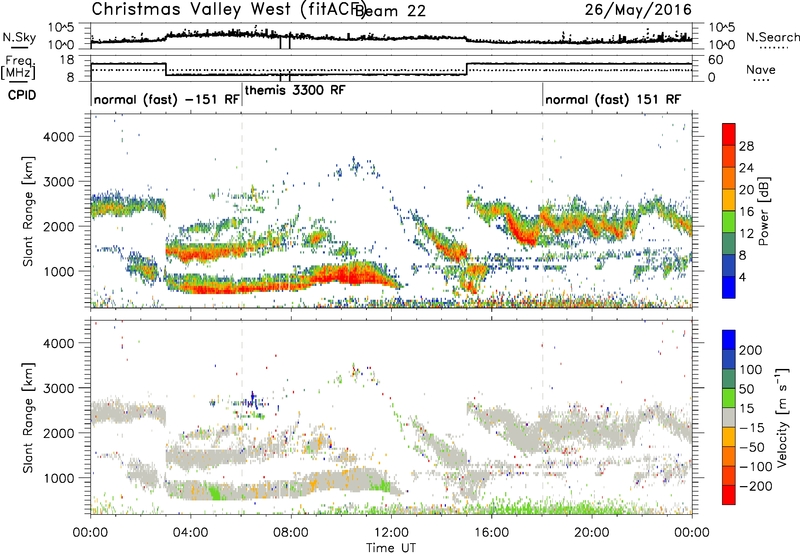800x554 pixels.
Task: Pick the light green segment of Power colorbar
Action: point(729,222)
